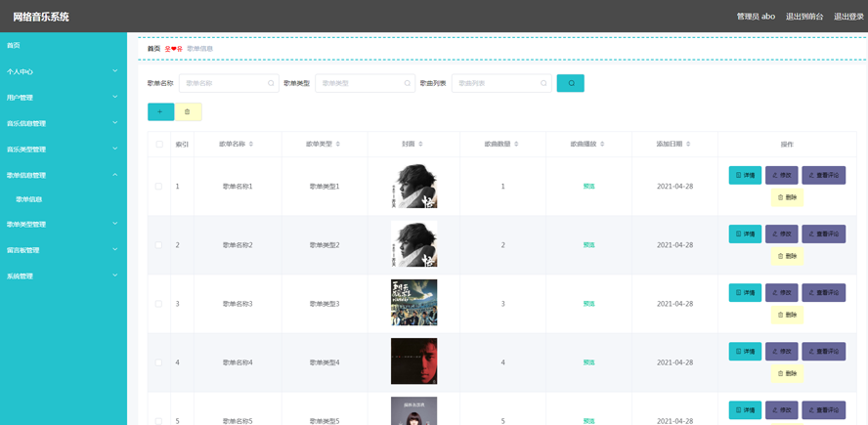Click yellow 删除 button in row 2
868x425 pixels.
[787, 256]
